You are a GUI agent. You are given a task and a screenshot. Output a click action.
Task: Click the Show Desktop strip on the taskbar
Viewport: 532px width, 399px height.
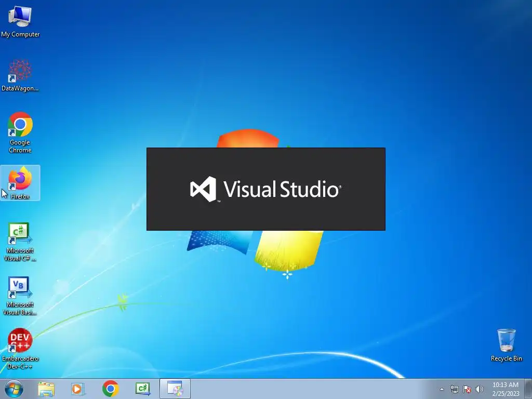(x=528, y=389)
